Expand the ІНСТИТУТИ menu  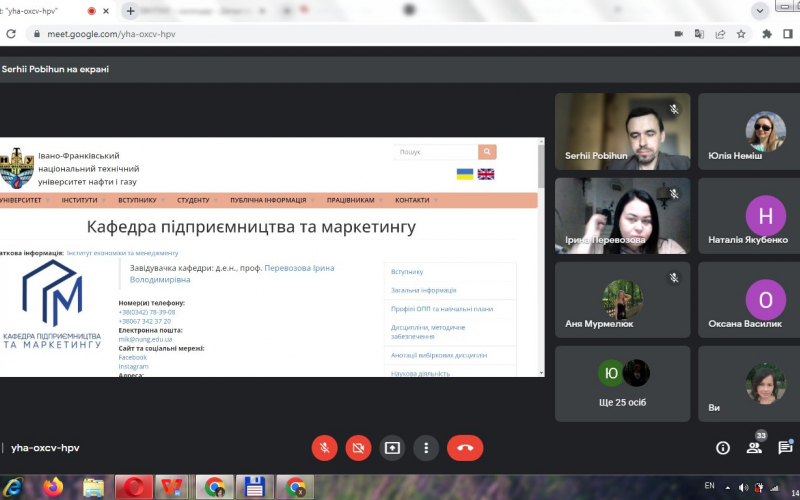click(84, 201)
